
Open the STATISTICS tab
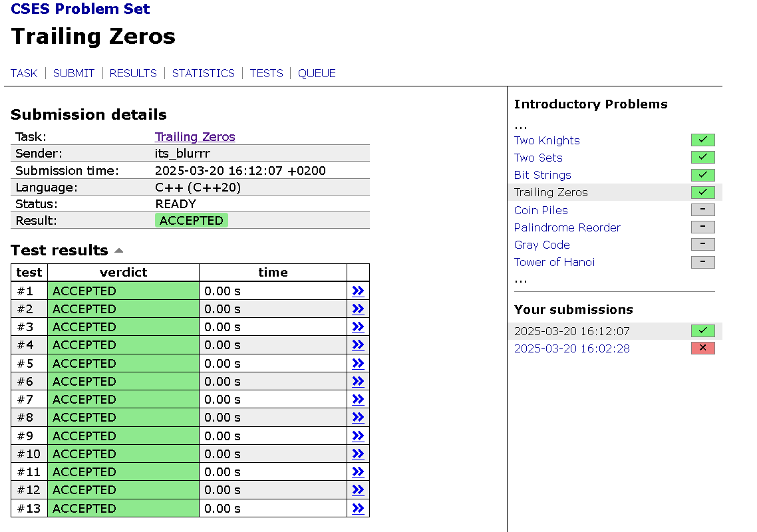click(204, 73)
